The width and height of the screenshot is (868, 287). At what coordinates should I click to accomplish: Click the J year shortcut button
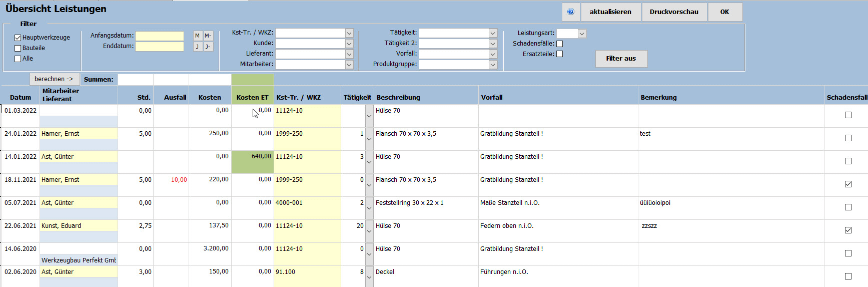point(197,47)
